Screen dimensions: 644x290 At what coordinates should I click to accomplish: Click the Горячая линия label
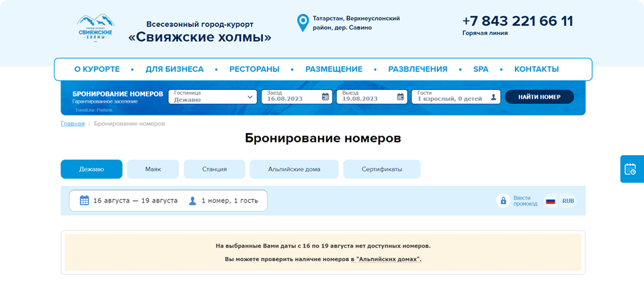(x=485, y=33)
